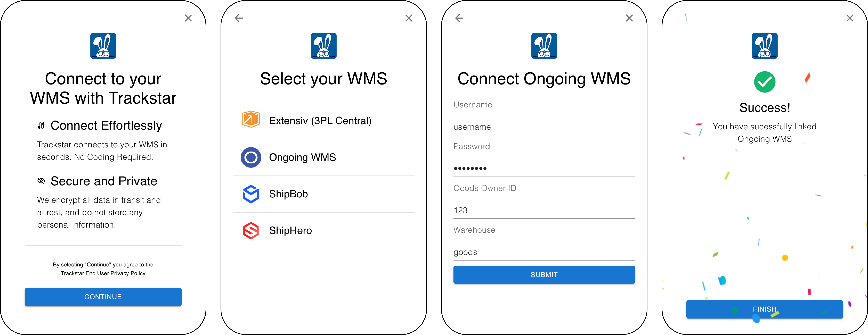
Task: Open the Trackstar End User Privacy Policy
Action: pos(103,273)
